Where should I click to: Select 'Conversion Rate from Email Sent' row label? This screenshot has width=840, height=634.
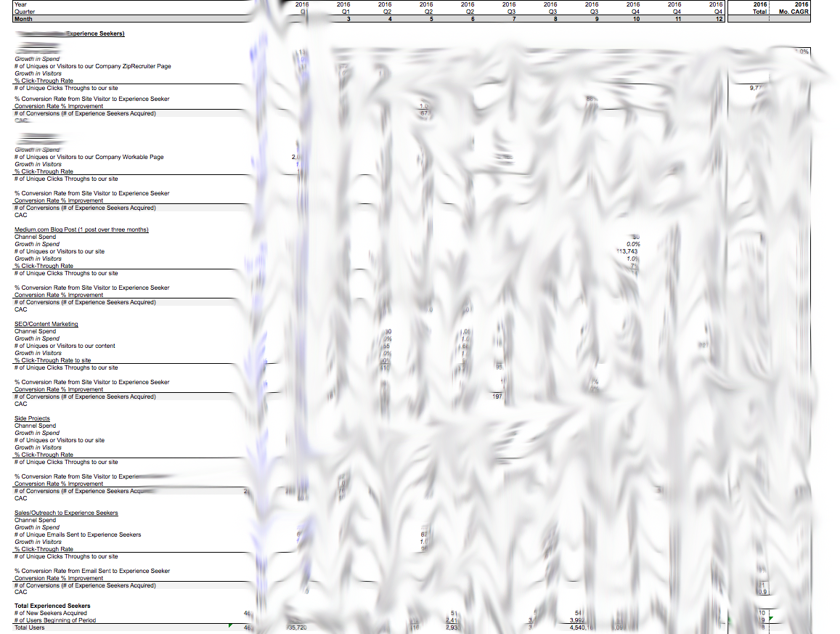point(92,571)
